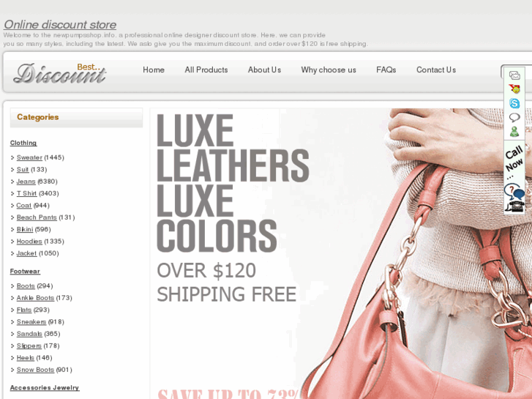Open the FAQs page
Screen dimensions: 532x399
tap(386, 70)
